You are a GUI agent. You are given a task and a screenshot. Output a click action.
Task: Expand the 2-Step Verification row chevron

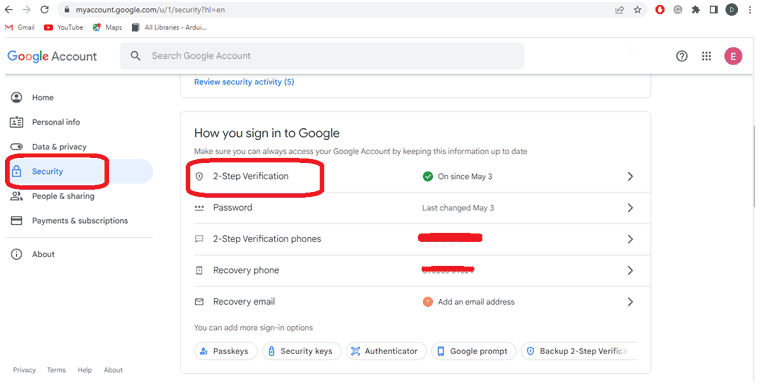coord(630,176)
